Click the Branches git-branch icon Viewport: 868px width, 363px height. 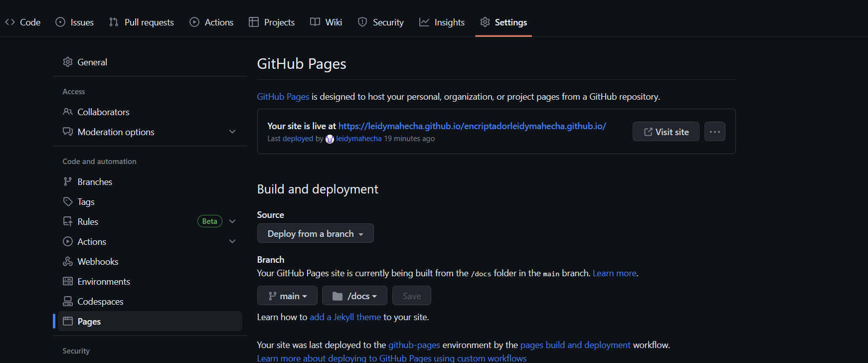click(x=68, y=181)
